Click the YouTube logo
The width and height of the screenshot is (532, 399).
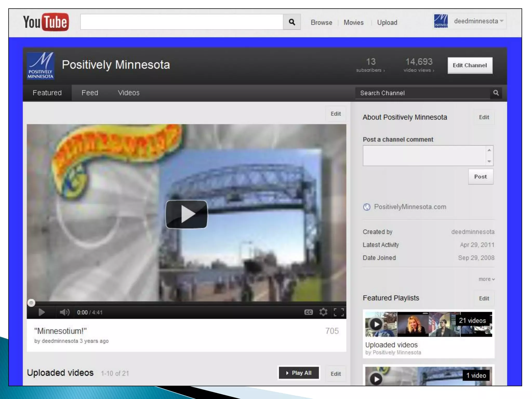(46, 22)
